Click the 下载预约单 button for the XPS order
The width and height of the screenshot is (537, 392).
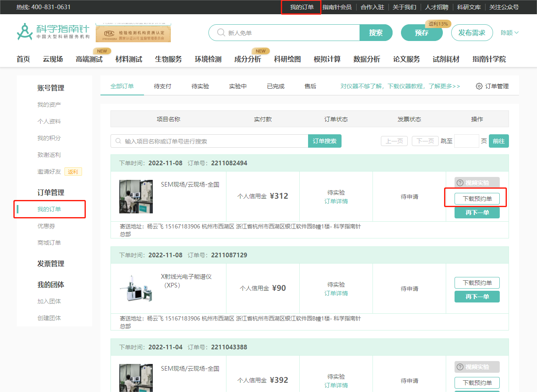pos(477,283)
